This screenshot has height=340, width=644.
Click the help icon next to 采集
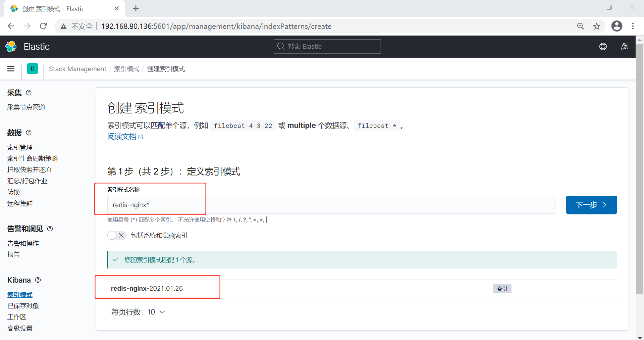(29, 93)
